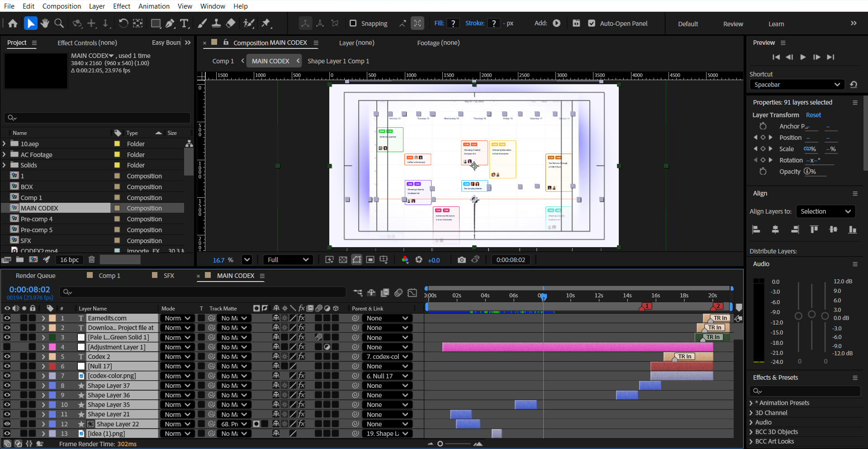This screenshot has height=449, width=868.
Task: Click the Comp 1 breadcrumb in viewer
Action: pyautogui.click(x=223, y=61)
